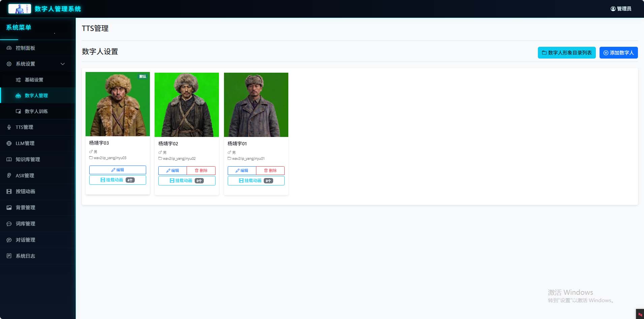
Task: Click the 背景管理 image icon
Action: [x=9, y=208]
